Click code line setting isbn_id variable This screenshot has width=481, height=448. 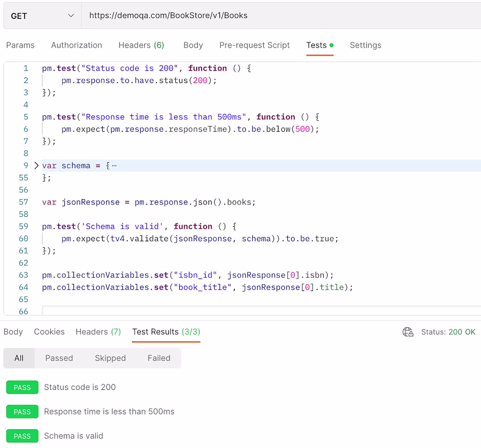(x=188, y=275)
